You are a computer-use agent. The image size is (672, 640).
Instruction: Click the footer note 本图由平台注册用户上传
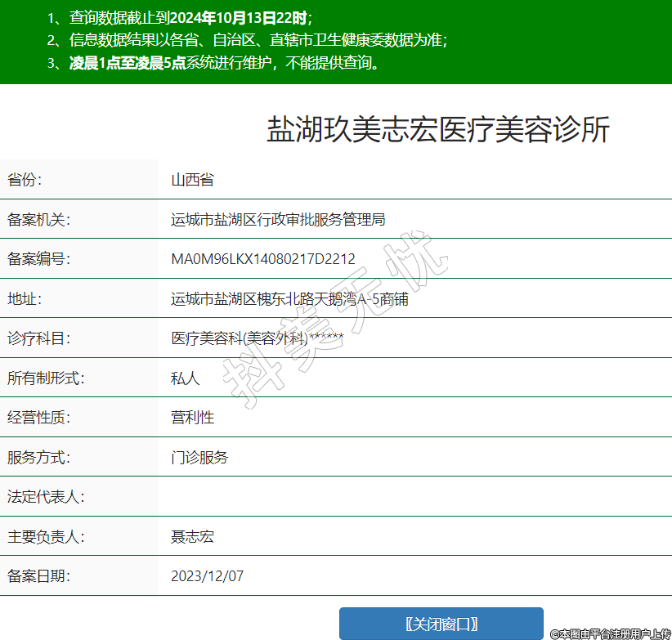coord(610,633)
